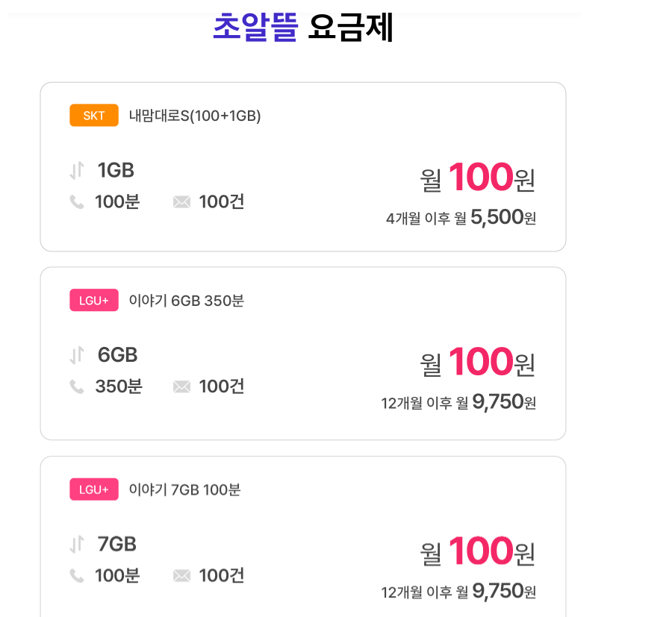Open the 내맘대로S(100+1GB) plan title

click(195, 116)
